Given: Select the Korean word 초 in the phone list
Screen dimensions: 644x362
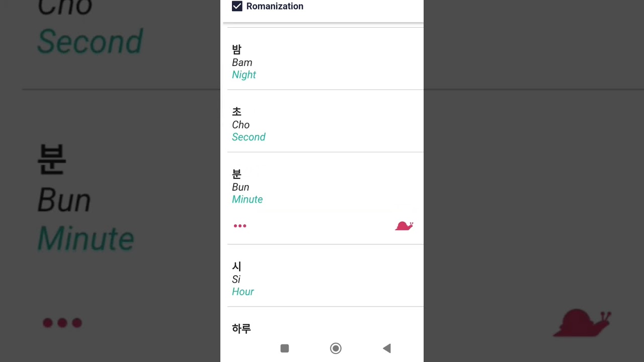Looking at the screenshot, I should coord(236,112).
